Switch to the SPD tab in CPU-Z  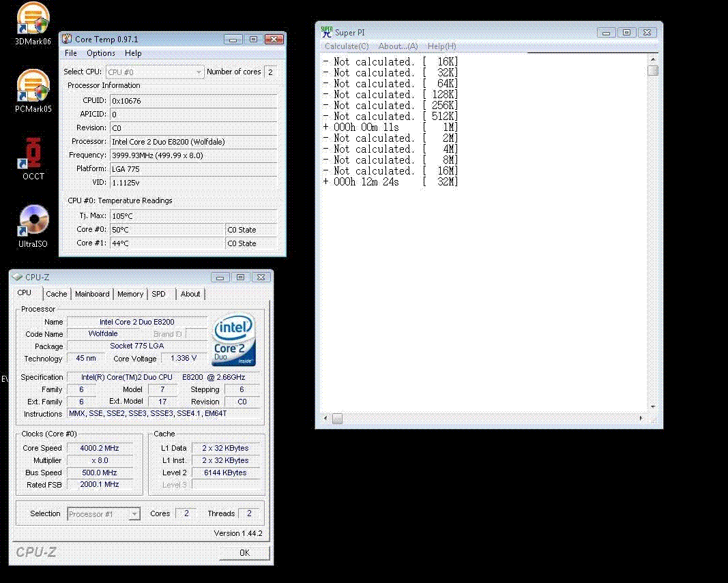158,294
